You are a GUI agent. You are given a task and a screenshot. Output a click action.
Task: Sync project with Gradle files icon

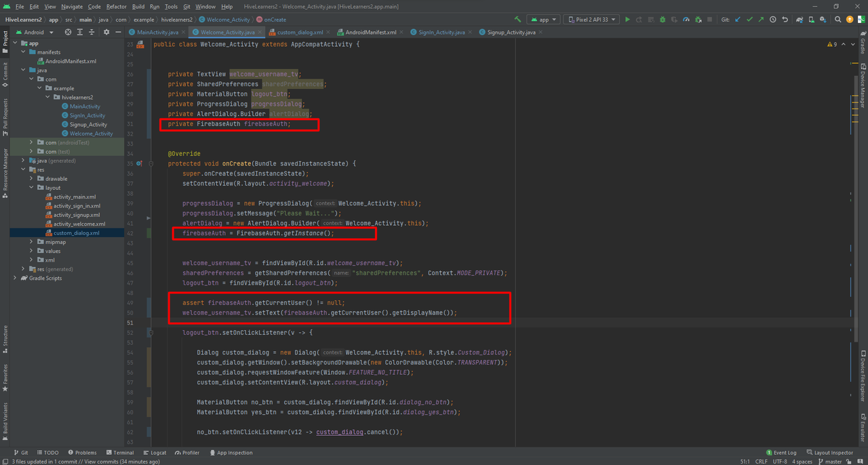pos(800,20)
